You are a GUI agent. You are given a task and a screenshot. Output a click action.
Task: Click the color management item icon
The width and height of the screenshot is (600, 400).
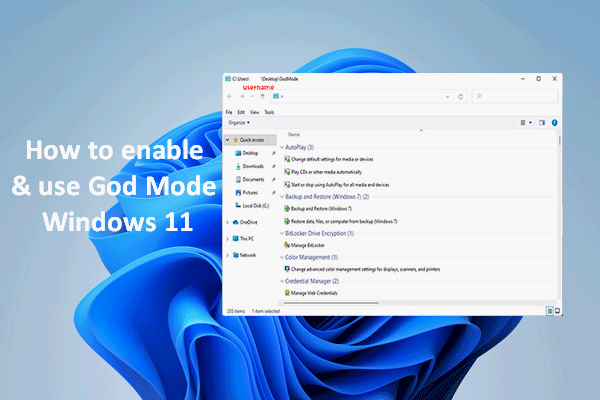[287, 269]
